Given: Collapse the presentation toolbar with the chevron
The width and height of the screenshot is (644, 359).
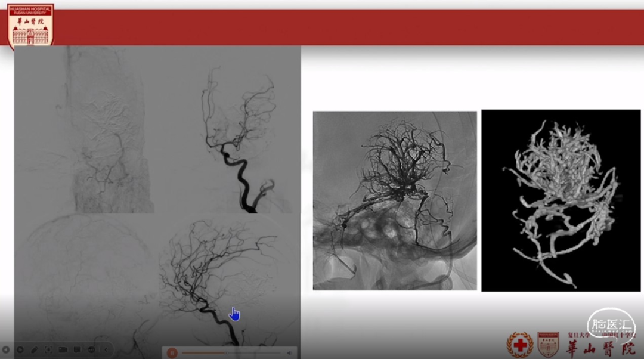Looking at the screenshot, I should point(106,349).
